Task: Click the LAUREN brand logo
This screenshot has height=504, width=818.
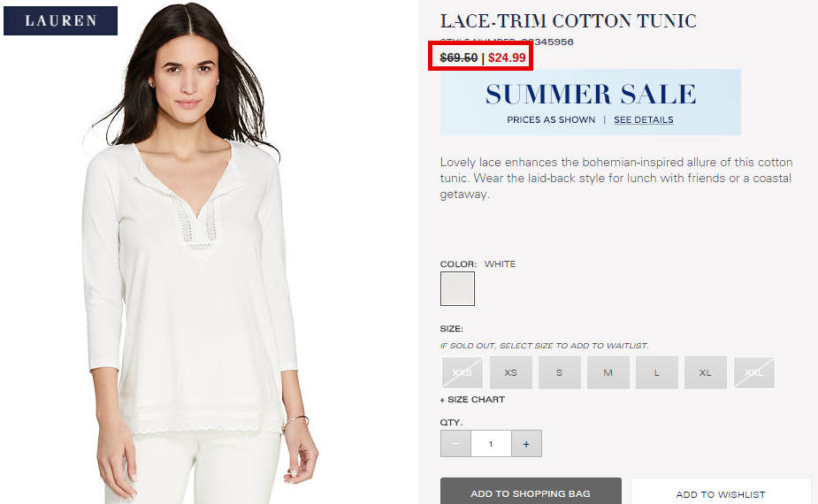Action: [60, 21]
